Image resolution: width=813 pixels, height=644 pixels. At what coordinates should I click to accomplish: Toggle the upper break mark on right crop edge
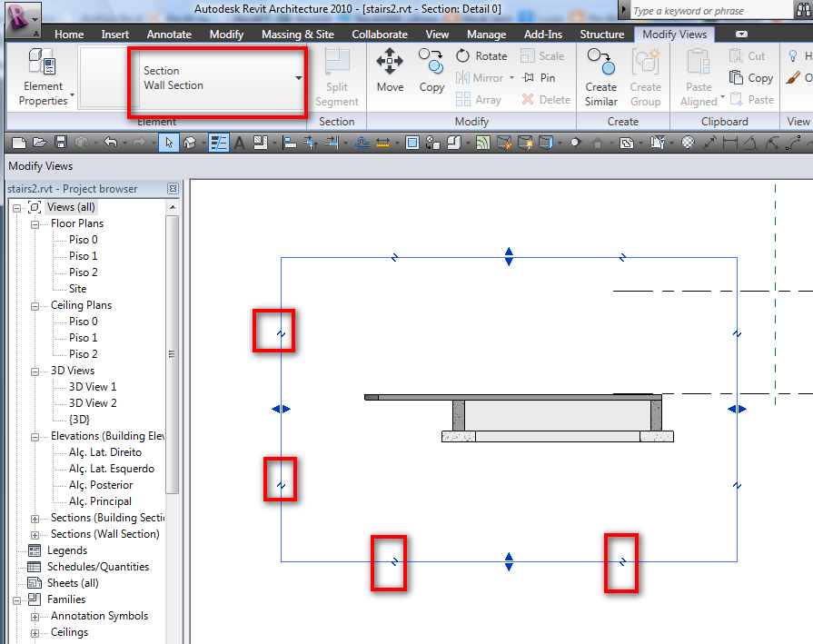[x=738, y=334]
